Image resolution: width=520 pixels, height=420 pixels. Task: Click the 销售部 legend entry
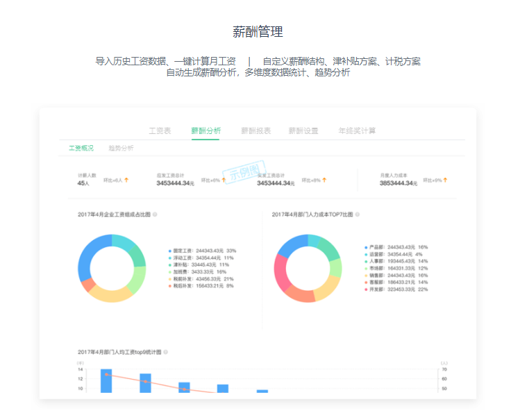pos(396,275)
